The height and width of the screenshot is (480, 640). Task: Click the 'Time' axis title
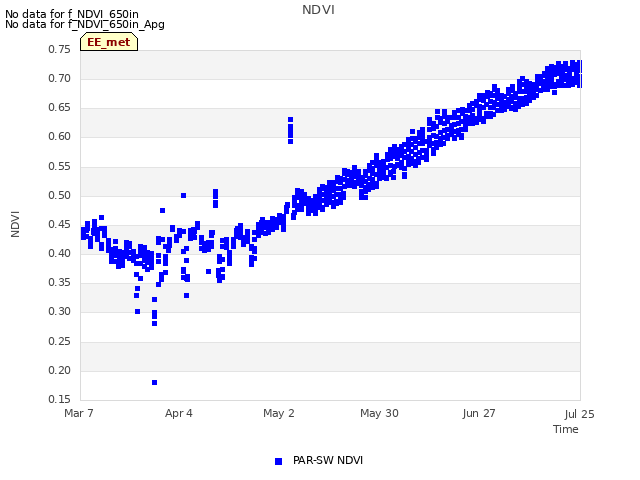click(566, 429)
